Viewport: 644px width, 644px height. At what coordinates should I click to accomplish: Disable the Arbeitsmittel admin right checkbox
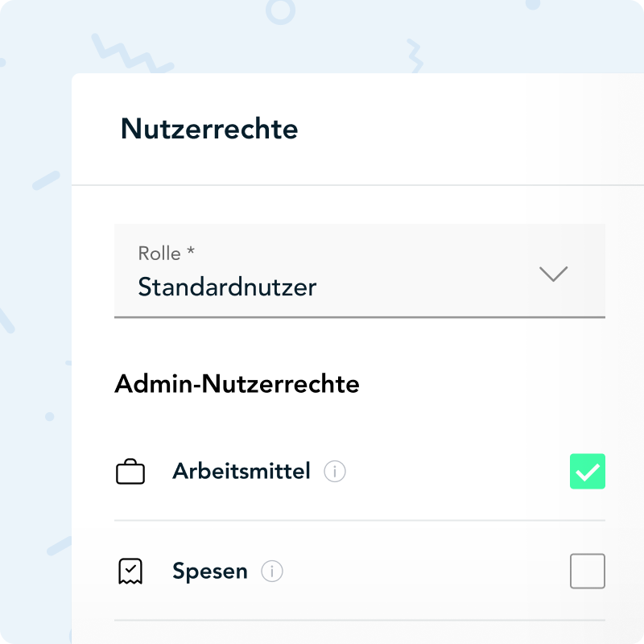click(588, 472)
